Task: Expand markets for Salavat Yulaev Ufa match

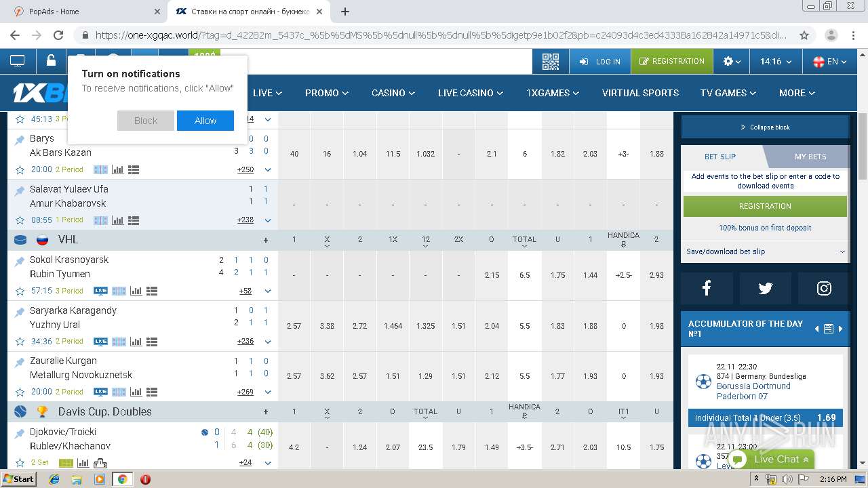Action: click(x=268, y=220)
